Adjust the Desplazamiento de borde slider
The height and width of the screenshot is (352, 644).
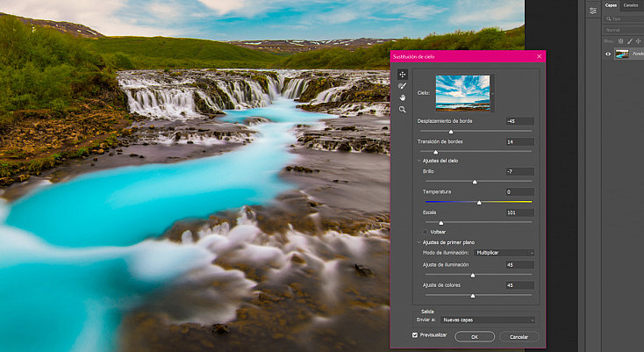pos(451,132)
